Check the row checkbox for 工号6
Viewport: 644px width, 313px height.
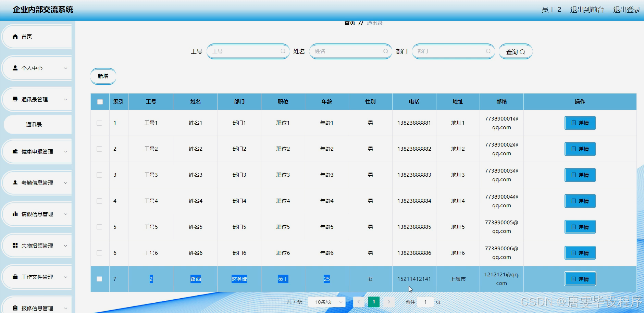click(x=99, y=253)
